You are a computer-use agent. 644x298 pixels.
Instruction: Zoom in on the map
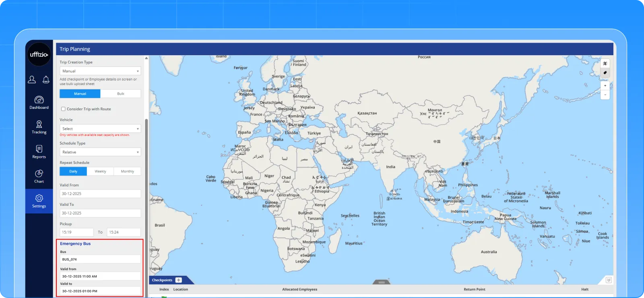(605, 86)
